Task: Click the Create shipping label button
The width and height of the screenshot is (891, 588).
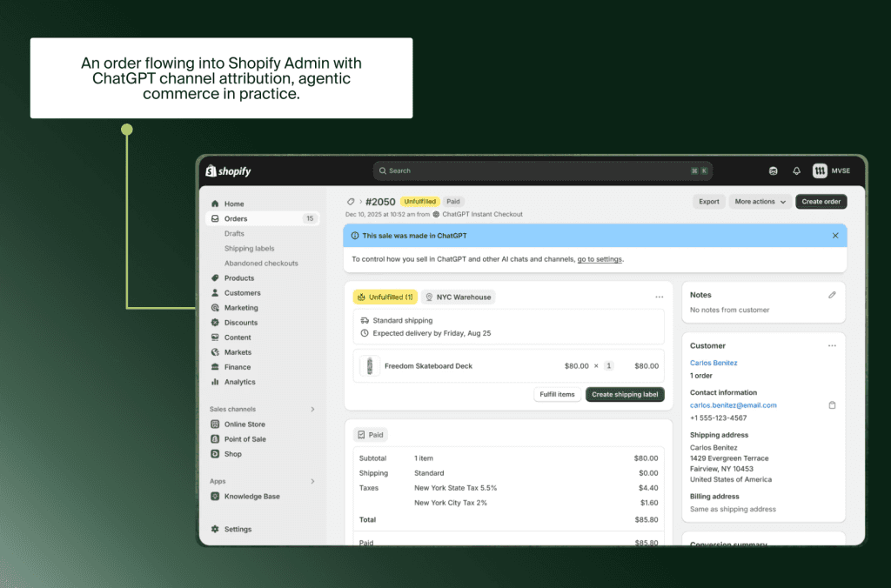Action: [625, 394]
